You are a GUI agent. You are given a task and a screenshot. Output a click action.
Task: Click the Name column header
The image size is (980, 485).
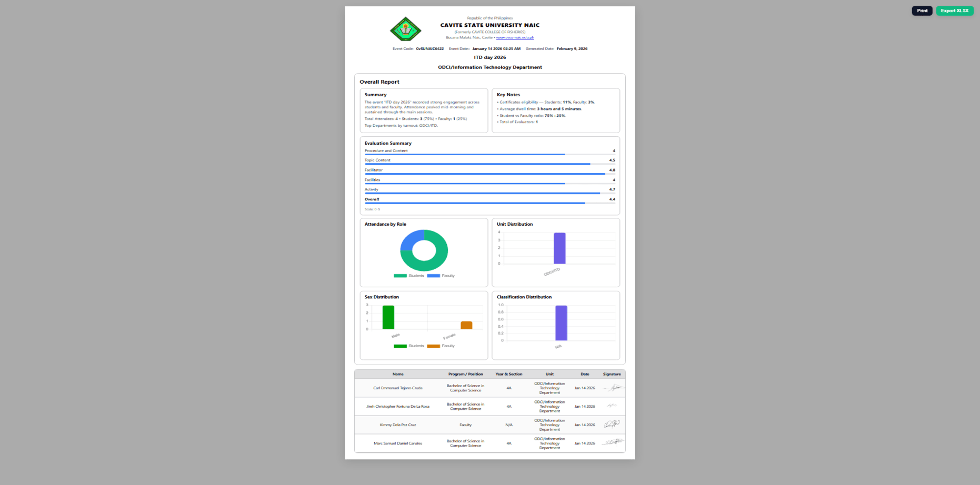pos(398,374)
